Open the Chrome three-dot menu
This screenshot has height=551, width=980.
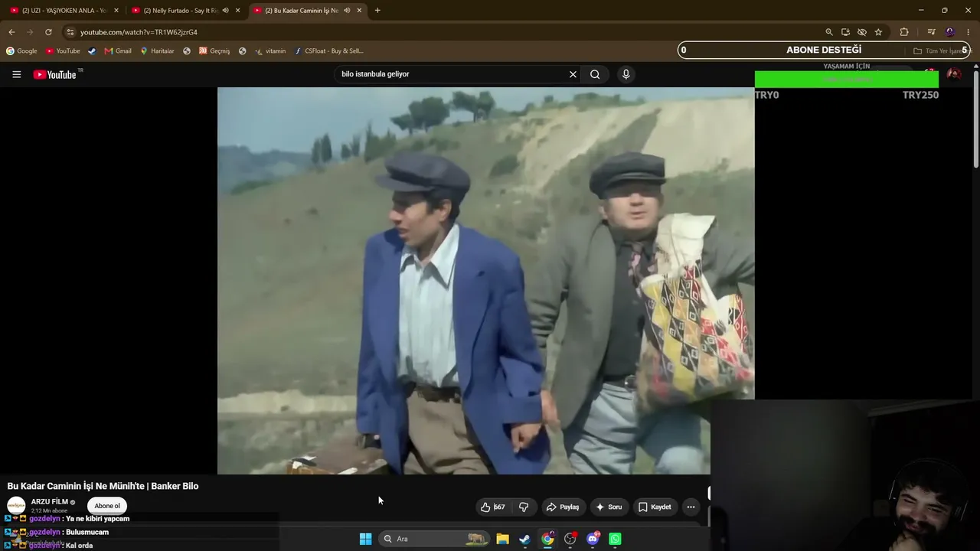coord(969,32)
